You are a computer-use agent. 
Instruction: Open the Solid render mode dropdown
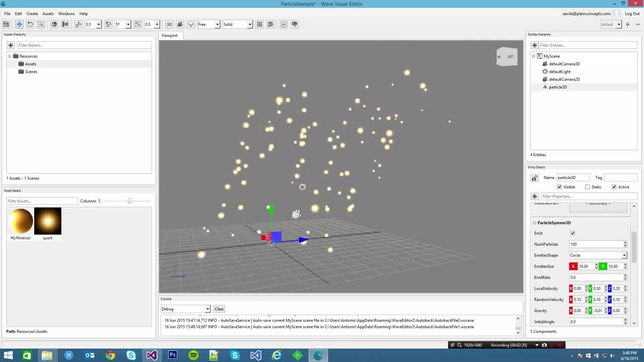[250, 24]
